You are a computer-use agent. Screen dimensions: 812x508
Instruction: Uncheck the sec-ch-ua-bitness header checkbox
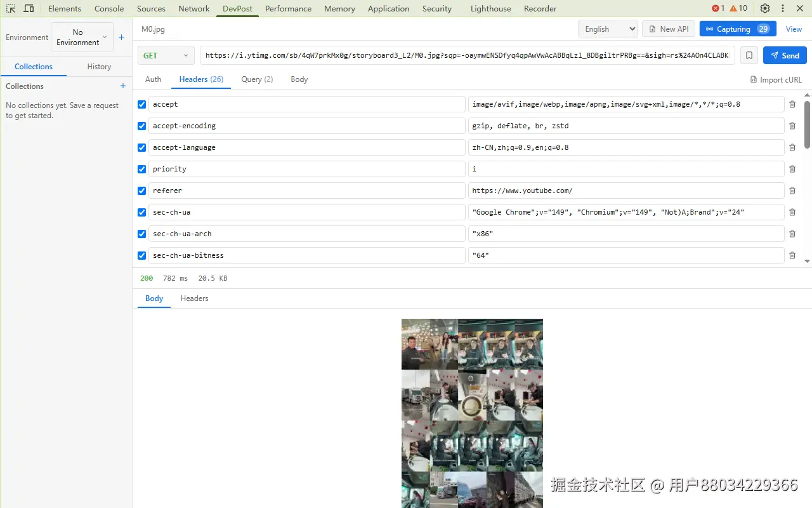pyautogui.click(x=142, y=255)
